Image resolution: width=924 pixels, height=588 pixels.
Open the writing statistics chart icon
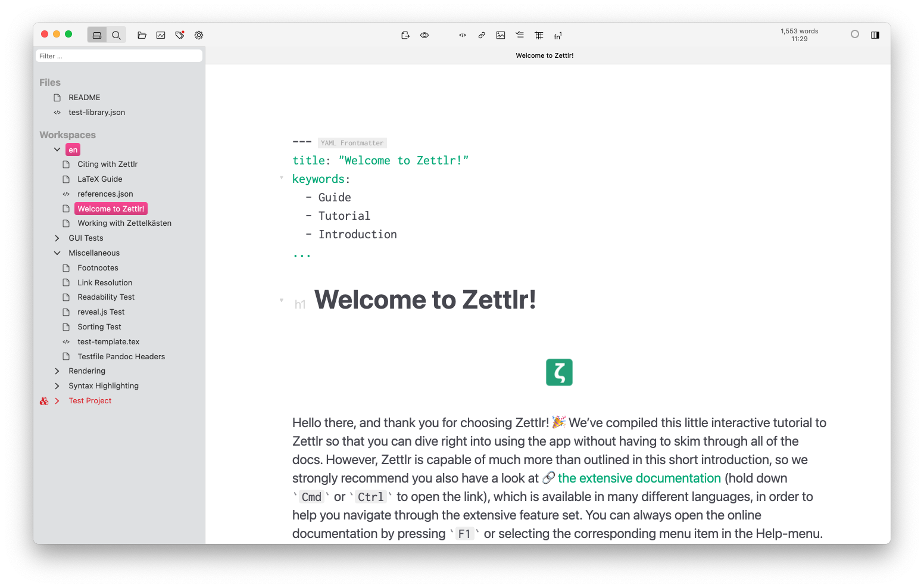click(161, 35)
